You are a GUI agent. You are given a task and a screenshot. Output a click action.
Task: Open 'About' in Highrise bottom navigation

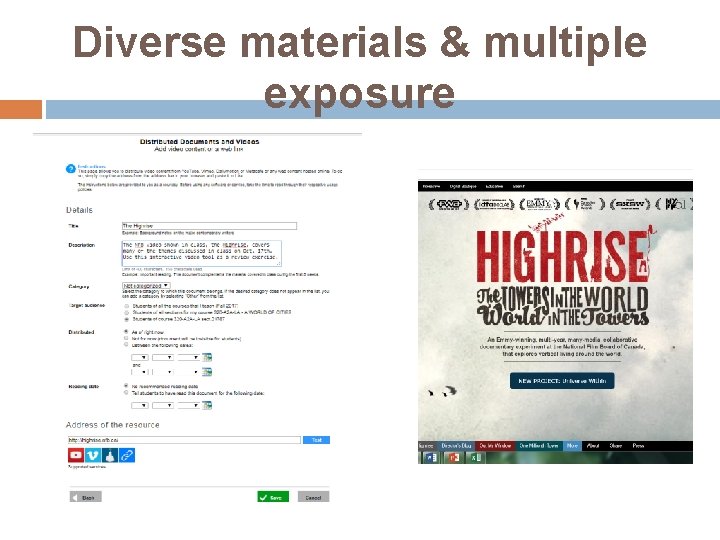[x=593, y=445]
